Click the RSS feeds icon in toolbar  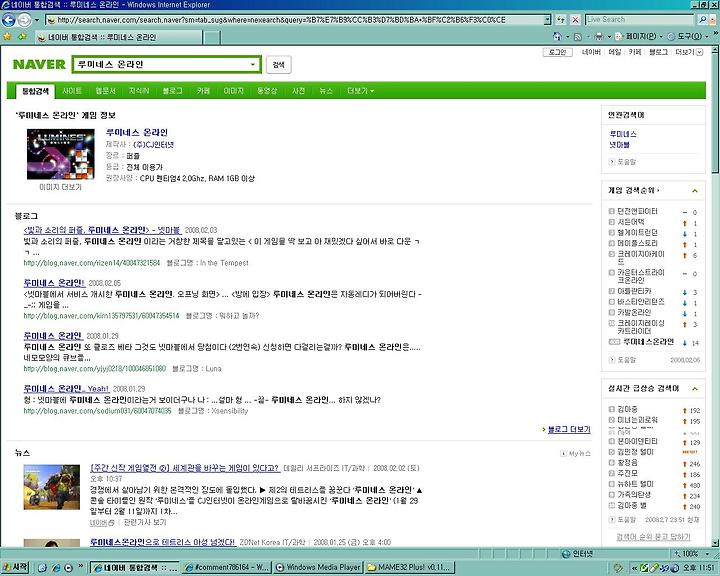pyautogui.click(x=578, y=36)
